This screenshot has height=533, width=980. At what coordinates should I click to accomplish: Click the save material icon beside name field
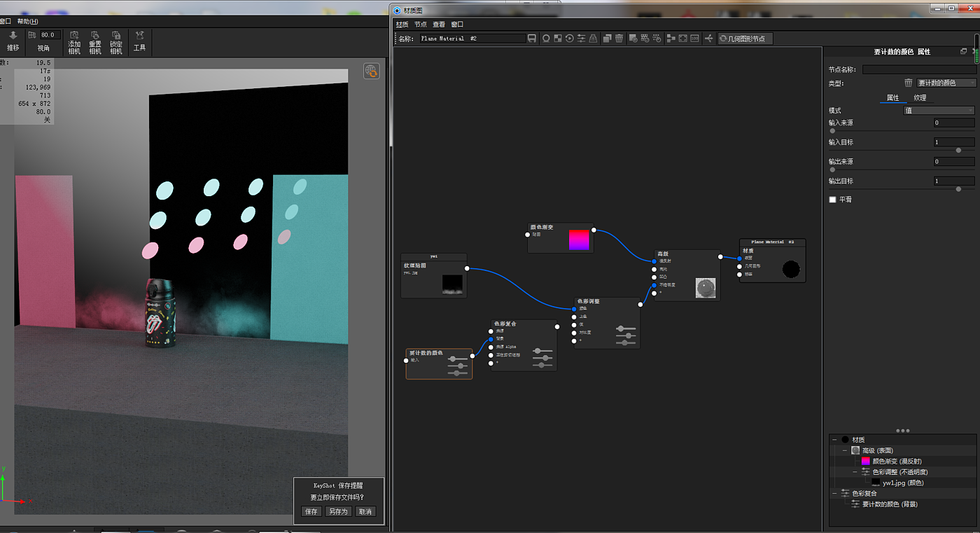click(532, 39)
